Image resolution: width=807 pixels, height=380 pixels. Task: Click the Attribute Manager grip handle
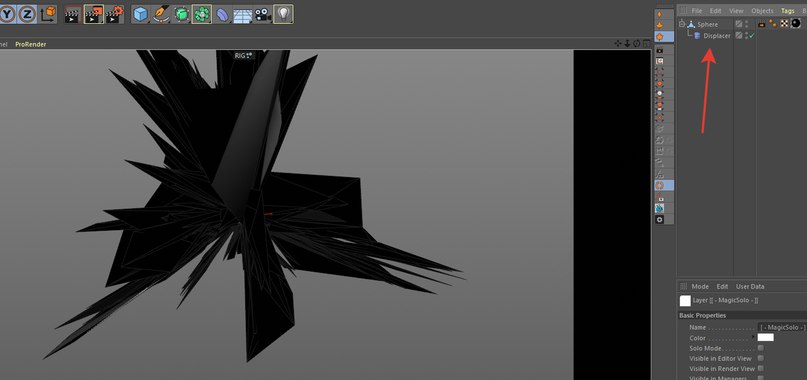click(x=683, y=286)
